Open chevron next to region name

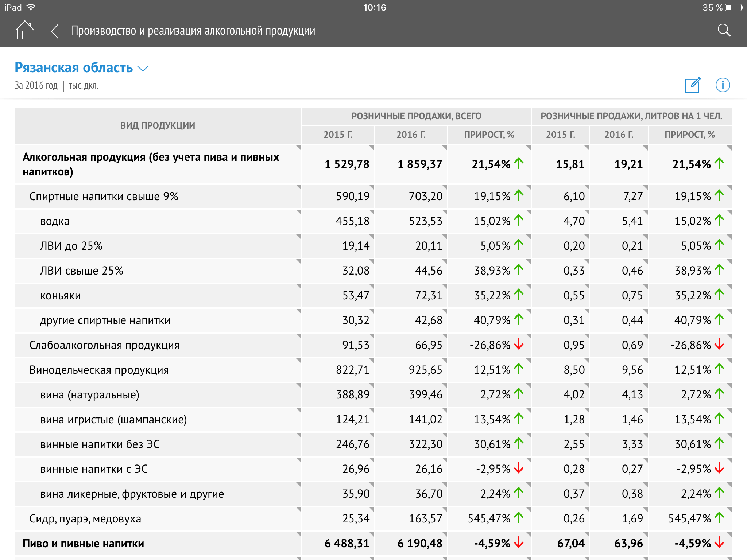coord(143,69)
